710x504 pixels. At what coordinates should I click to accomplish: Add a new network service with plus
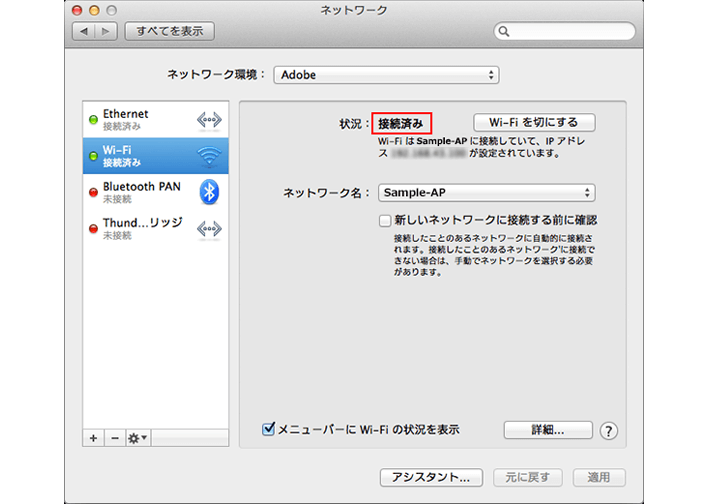tap(94, 438)
